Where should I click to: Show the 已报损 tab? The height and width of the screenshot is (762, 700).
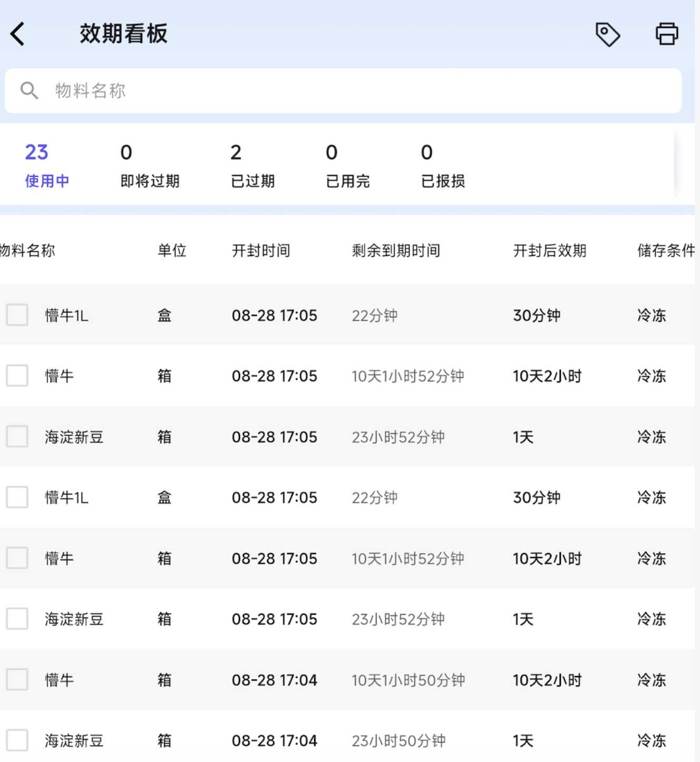[443, 165]
